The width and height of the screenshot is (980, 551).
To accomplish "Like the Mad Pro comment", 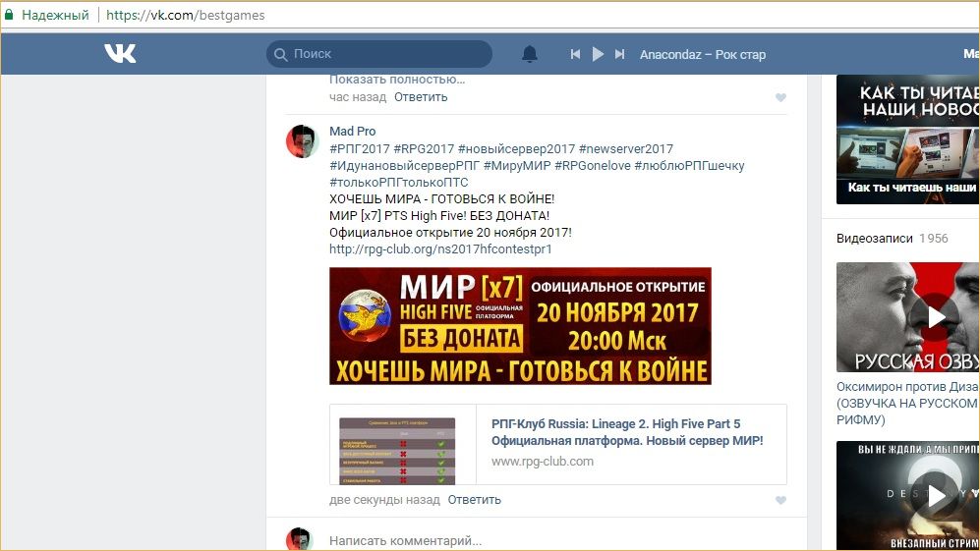I will click(780, 500).
